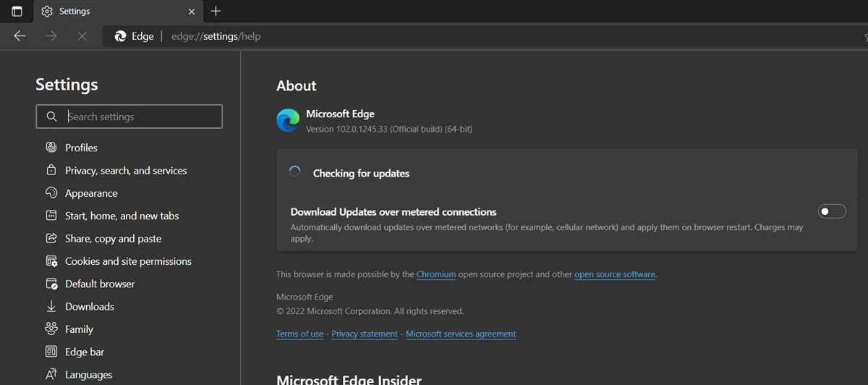
Task: Open a new tab with the plus button
Action: click(216, 11)
